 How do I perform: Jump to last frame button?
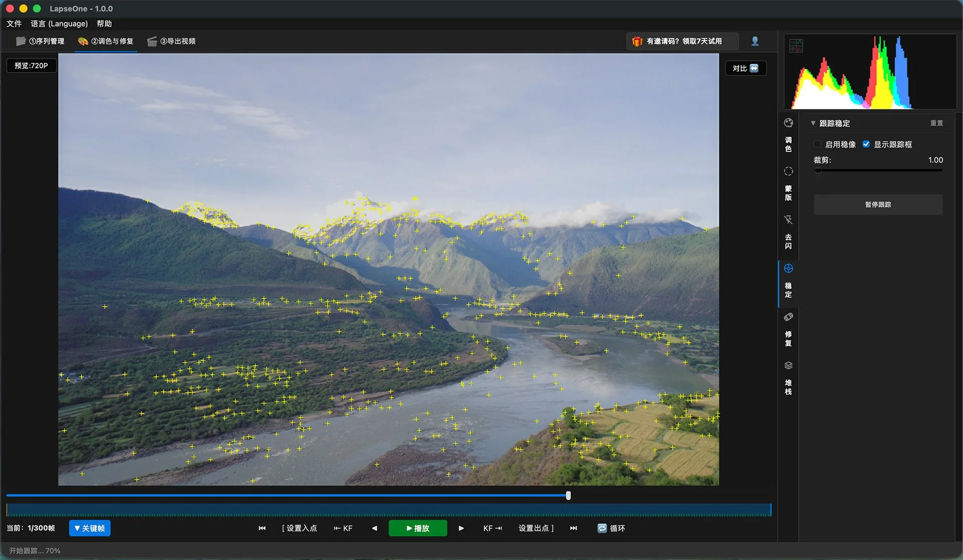click(x=573, y=528)
